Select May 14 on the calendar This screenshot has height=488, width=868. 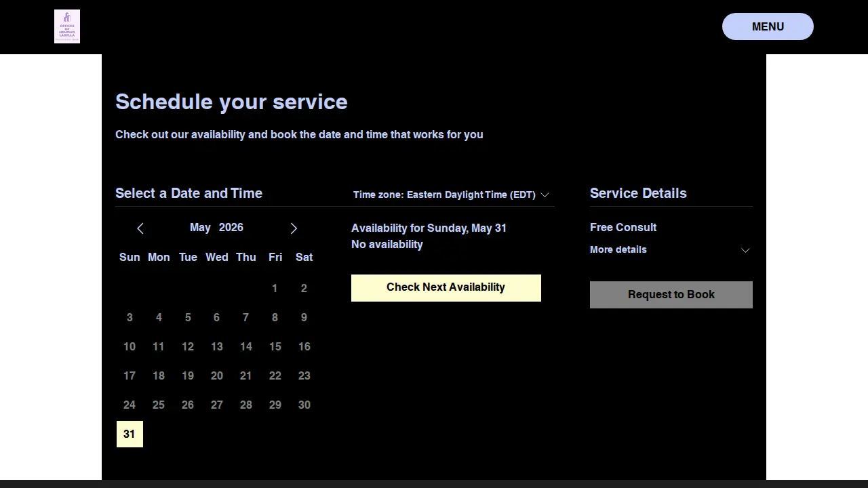245,346
